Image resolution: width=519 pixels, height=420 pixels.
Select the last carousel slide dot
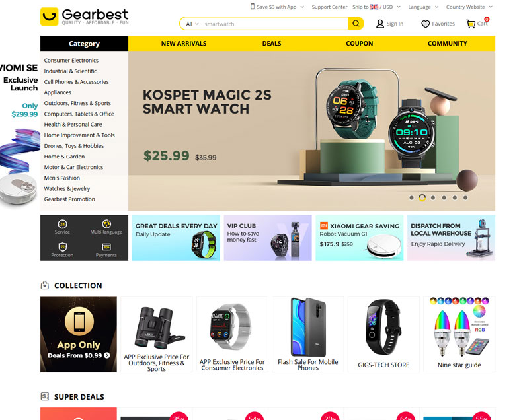465,197
